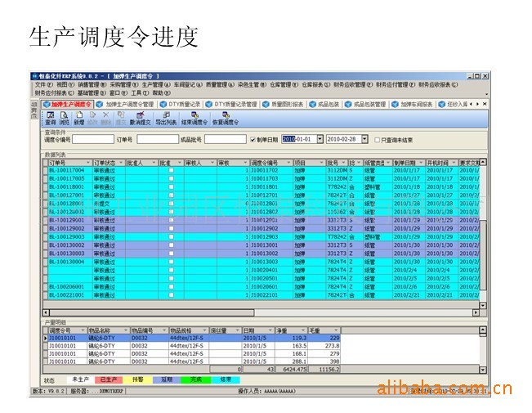
Task: Open the start date 2010-01-01 dropdown
Action: [320, 140]
